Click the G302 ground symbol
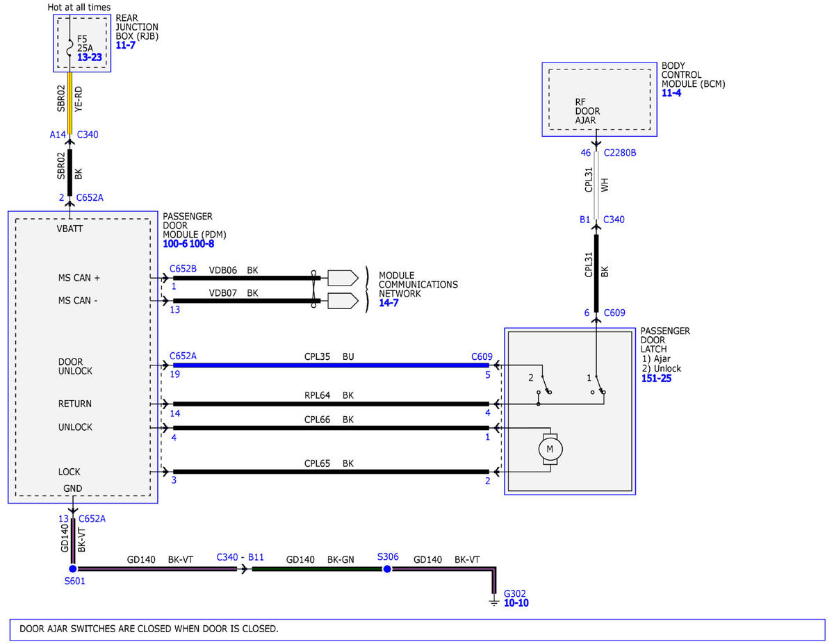 coord(494,597)
